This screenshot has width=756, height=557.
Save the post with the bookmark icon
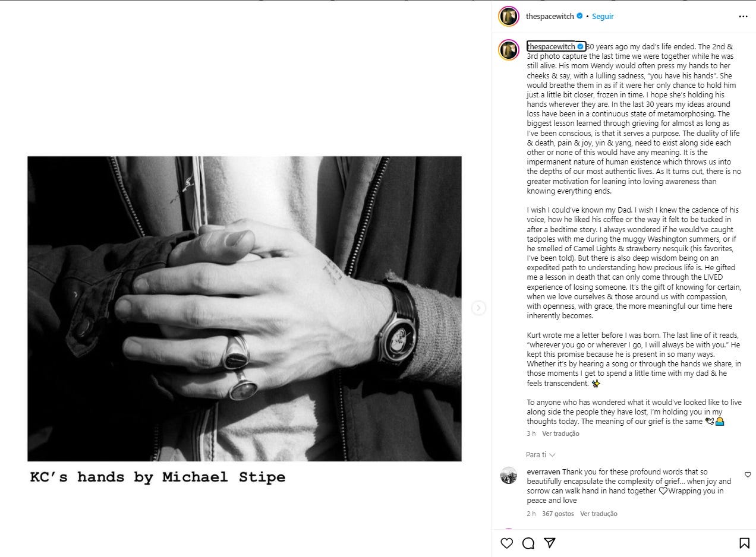pyautogui.click(x=744, y=543)
